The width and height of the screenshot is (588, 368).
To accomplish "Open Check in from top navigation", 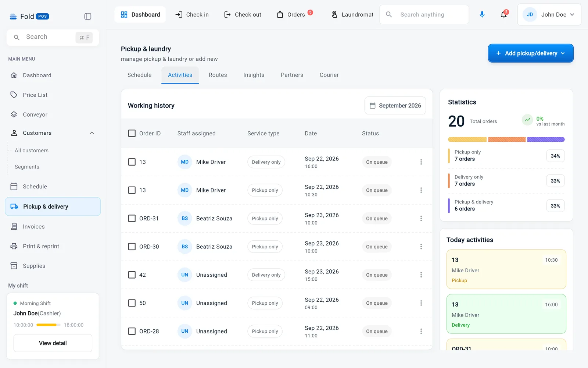I will click(x=192, y=15).
